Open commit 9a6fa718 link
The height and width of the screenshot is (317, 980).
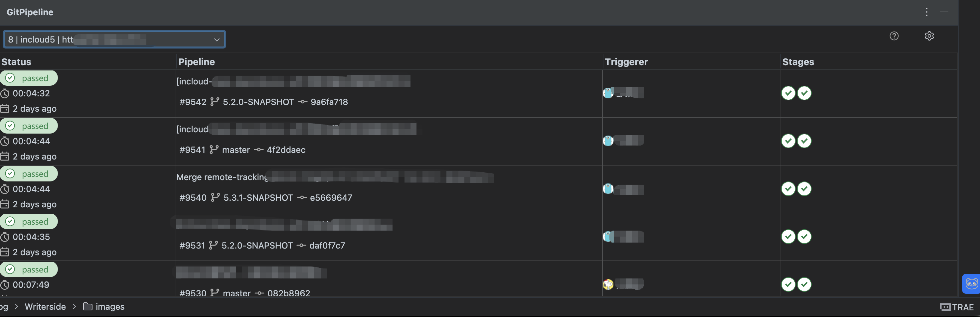pyautogui.click(x=329, y=102)
